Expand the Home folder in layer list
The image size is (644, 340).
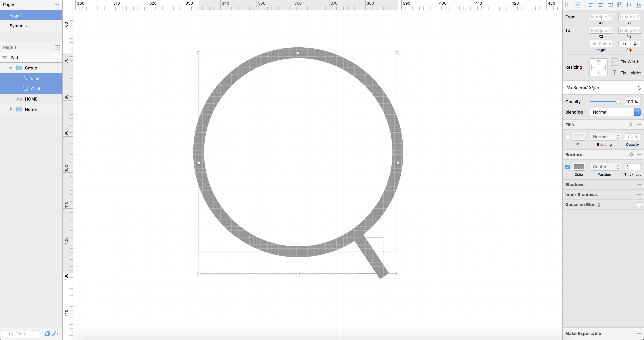point(11,109)
